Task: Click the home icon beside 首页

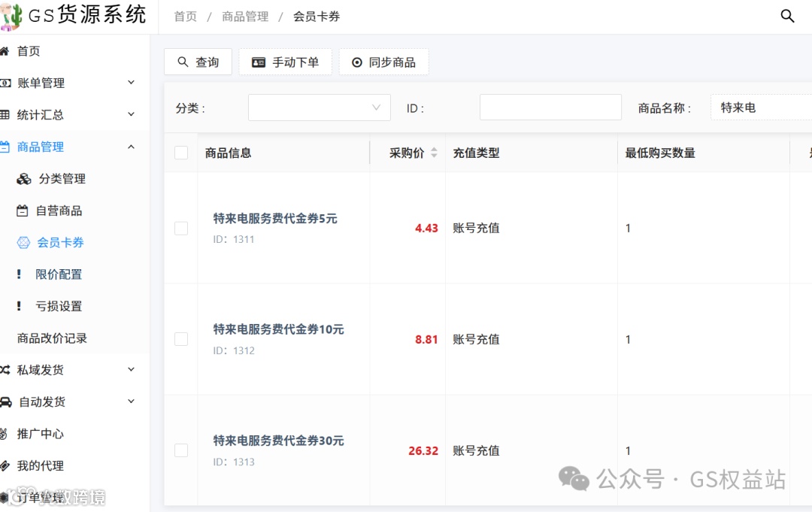Action: click(5, 50)
